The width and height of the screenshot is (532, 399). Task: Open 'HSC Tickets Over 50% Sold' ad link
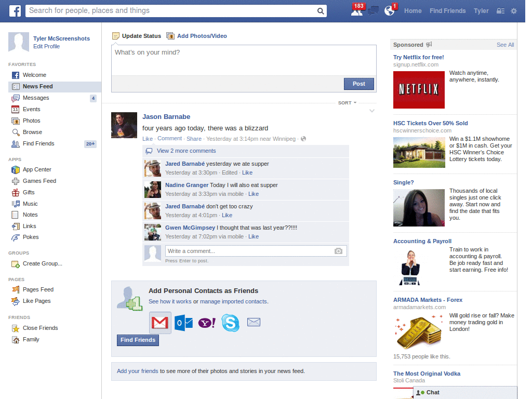pos(430,123)
